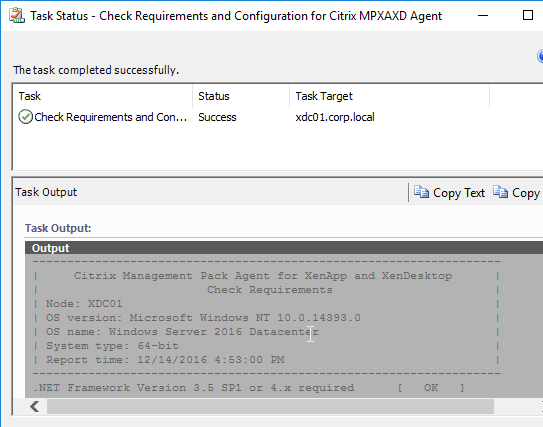
Task: Click the Citrix Management Pack Agent heading line
Action: tap(263, 276)
